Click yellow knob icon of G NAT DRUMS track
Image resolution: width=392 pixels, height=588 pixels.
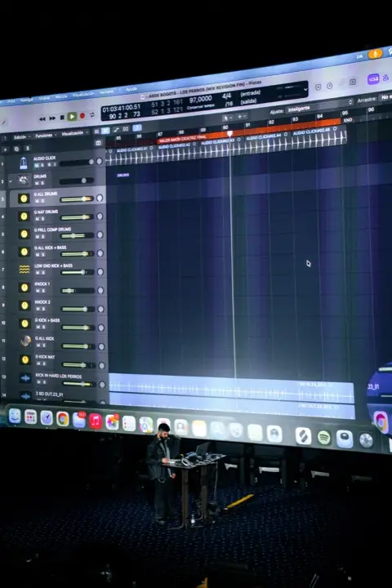[24, 216]
